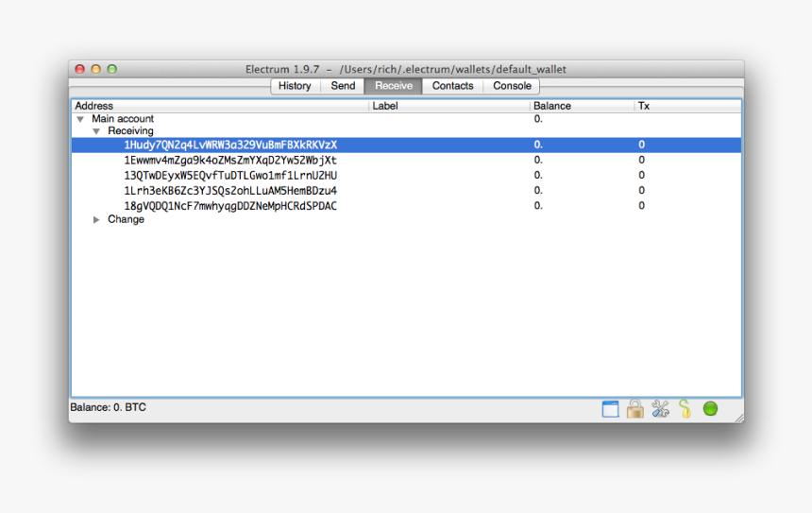This screenshot has height=513, width=812.
Task: Click balance cell of address 1Lrh3eKB
Action: pos(538,190)
